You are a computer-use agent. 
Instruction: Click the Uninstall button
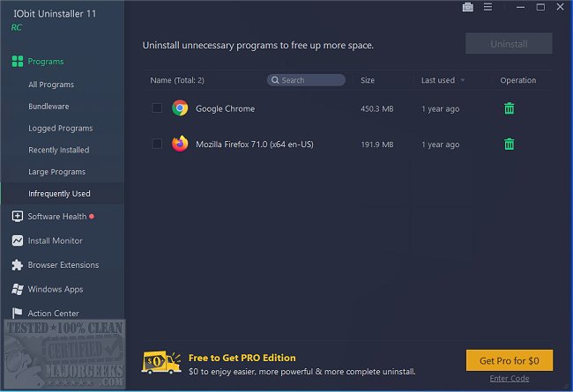tap(509, 43)
